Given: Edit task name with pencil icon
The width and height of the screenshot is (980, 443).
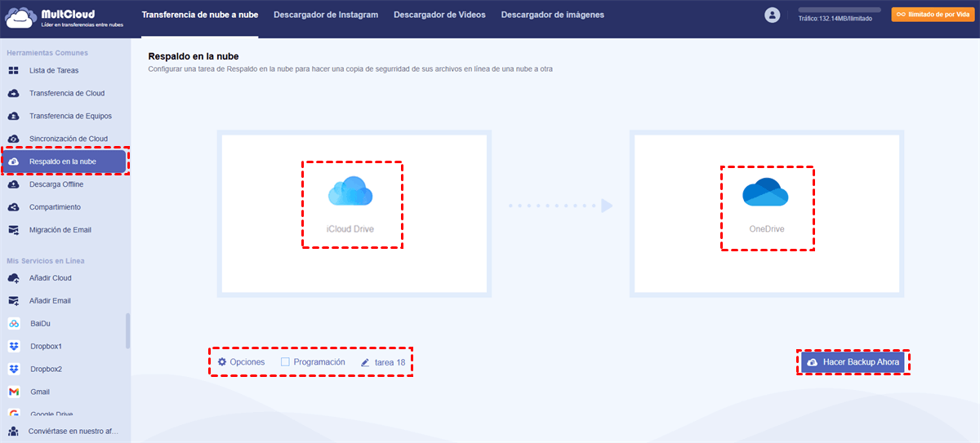Looking at the screenshot, I should [x=366, y=361].
